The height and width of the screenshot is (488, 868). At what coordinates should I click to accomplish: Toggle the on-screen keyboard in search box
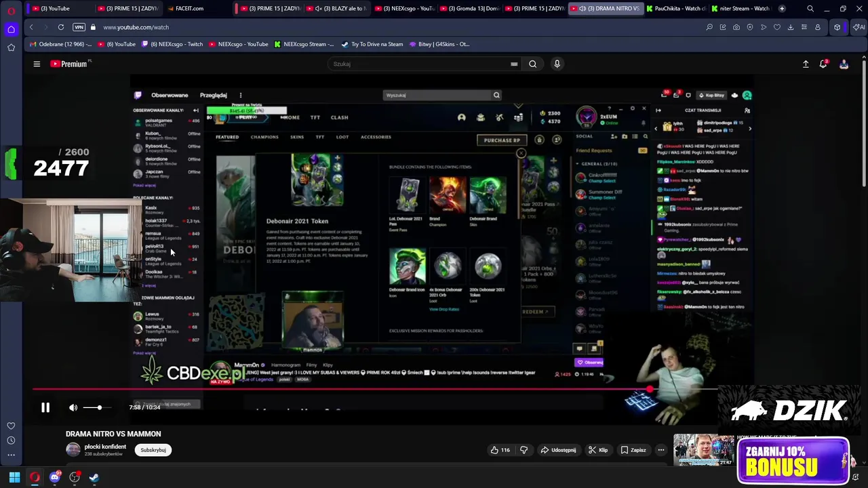[514, 64]
